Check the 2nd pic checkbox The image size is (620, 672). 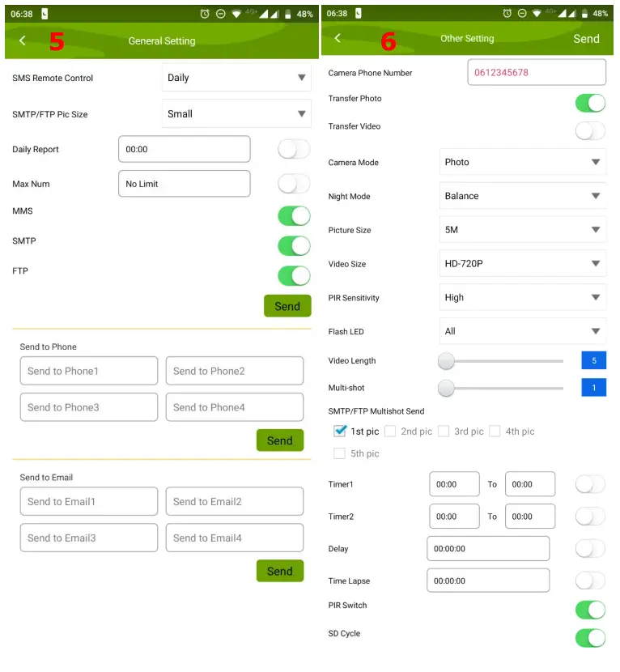(x=390, y=432)
